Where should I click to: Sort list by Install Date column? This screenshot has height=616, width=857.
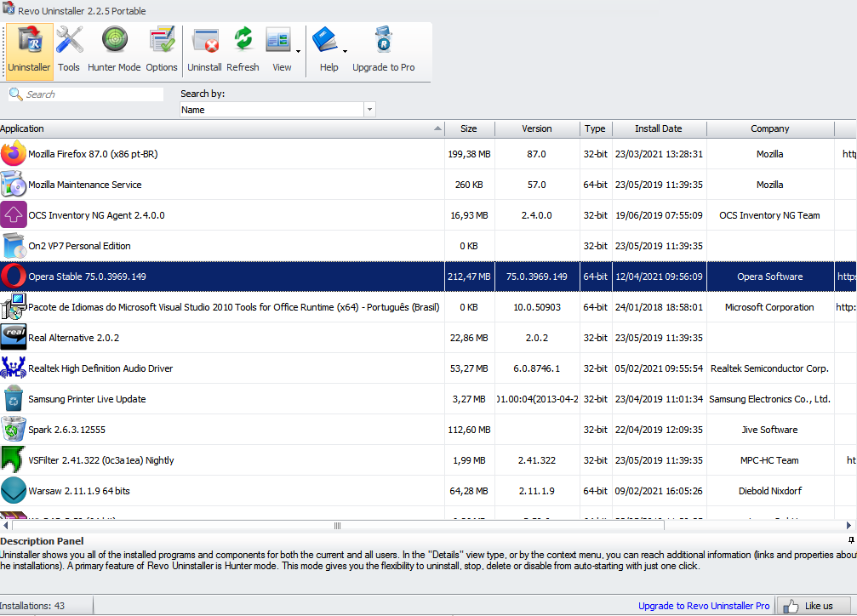click(659, 128)
